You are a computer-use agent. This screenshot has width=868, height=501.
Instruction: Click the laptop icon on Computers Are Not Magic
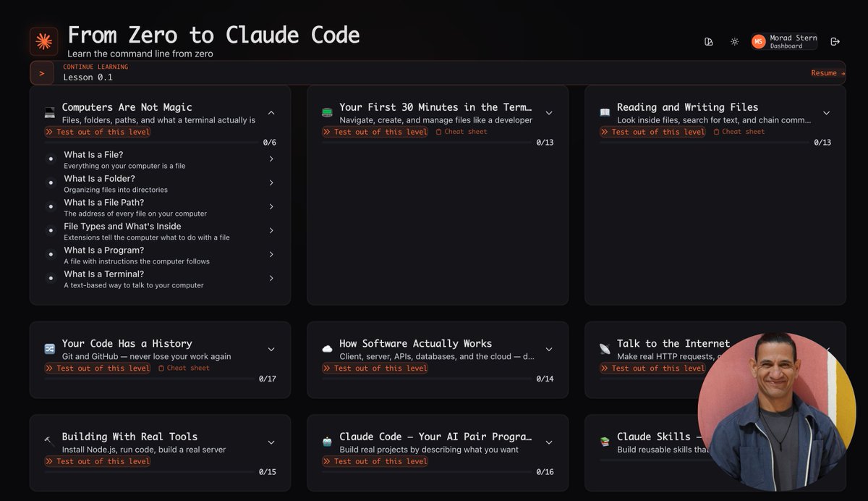[x=49, y=113]
